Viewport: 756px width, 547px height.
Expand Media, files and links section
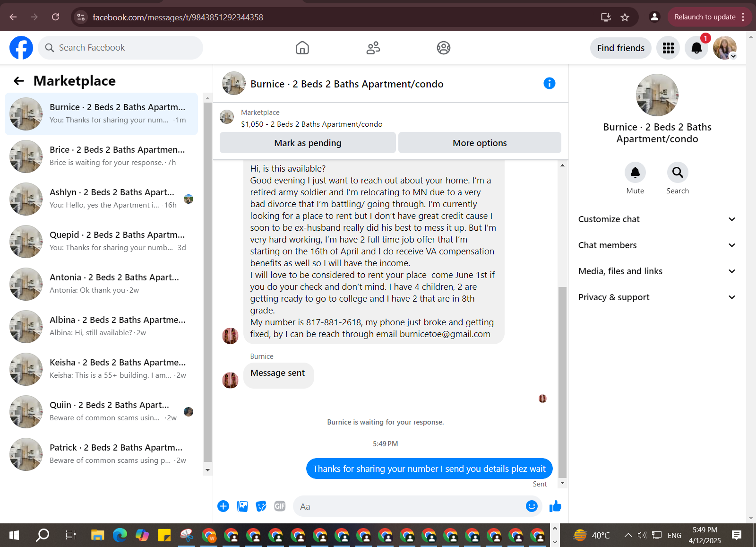[657, 271]
